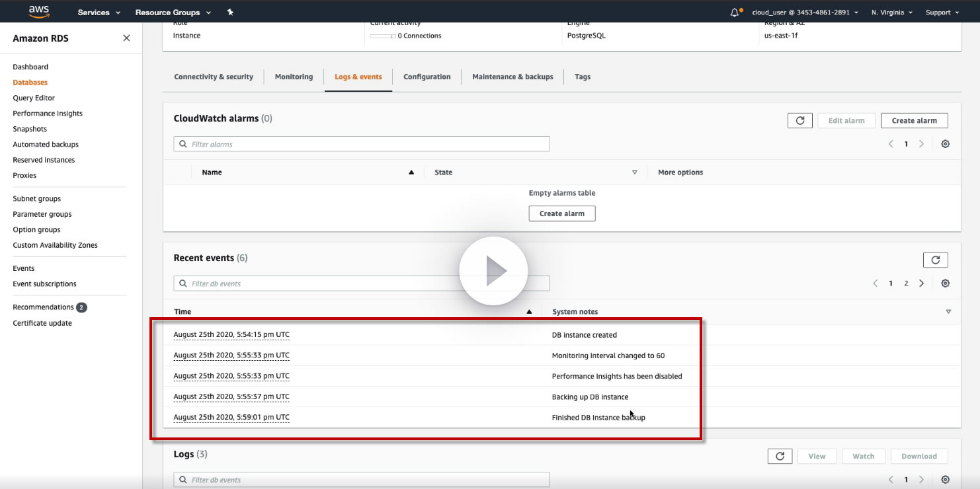Sort events by System notes arrow
The height and width of the screenshot is (489, 980).
pyautogui.click(x=948, y=312)
